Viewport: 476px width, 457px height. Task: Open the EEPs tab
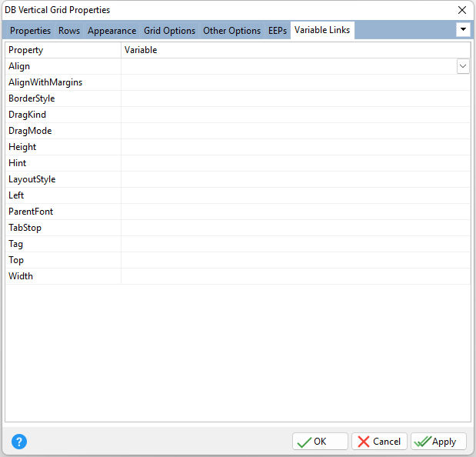pos(278,31)
